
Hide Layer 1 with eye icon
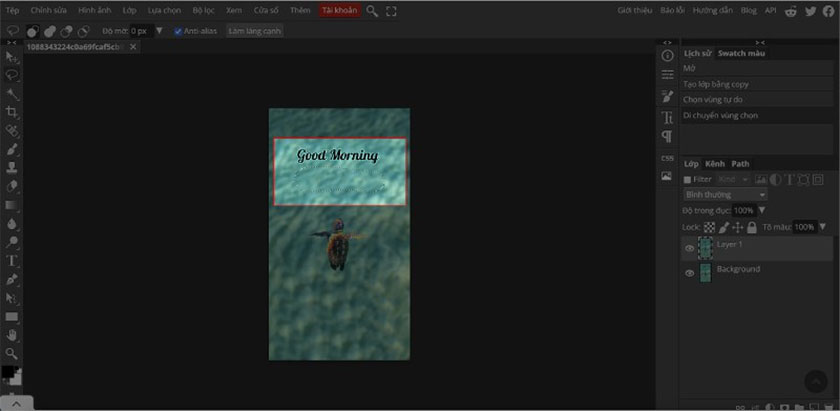tap(689, 248)
